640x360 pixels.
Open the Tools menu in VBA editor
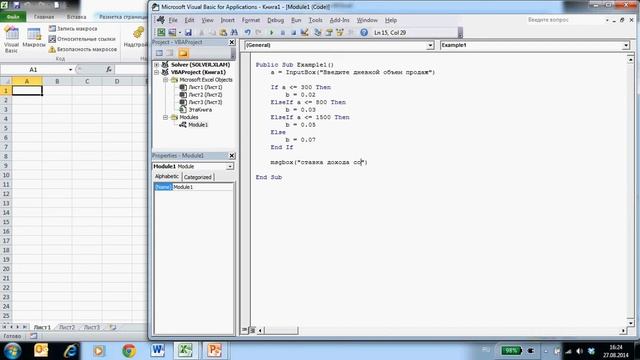click(x=315, y=20)
